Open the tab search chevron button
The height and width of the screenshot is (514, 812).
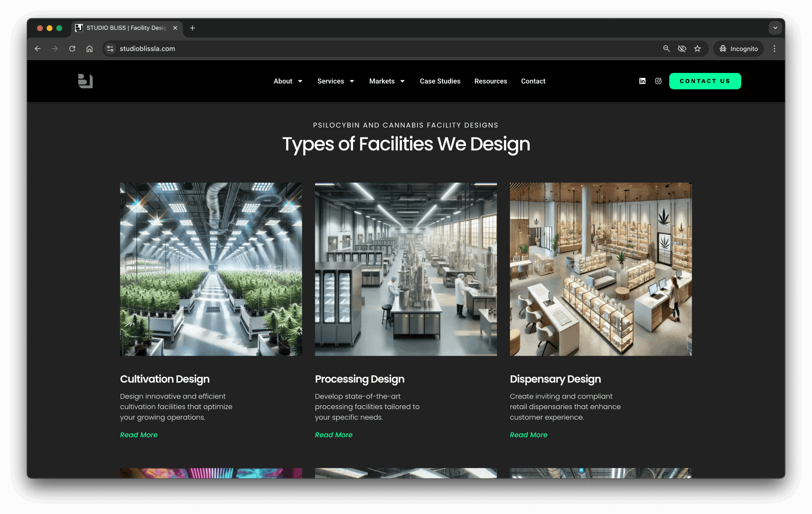[x=775, y=28]
